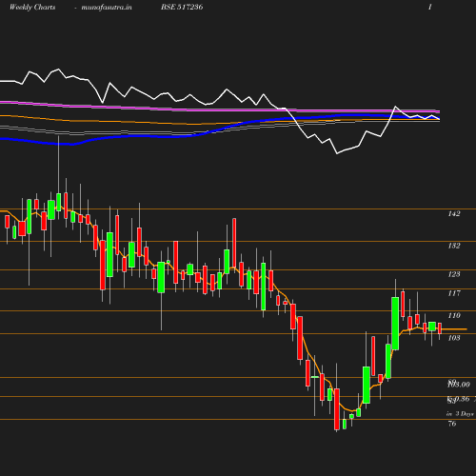Click the 132 price level label
The width and height of the screenshot is (476, 476).
[x=454, y=246]
